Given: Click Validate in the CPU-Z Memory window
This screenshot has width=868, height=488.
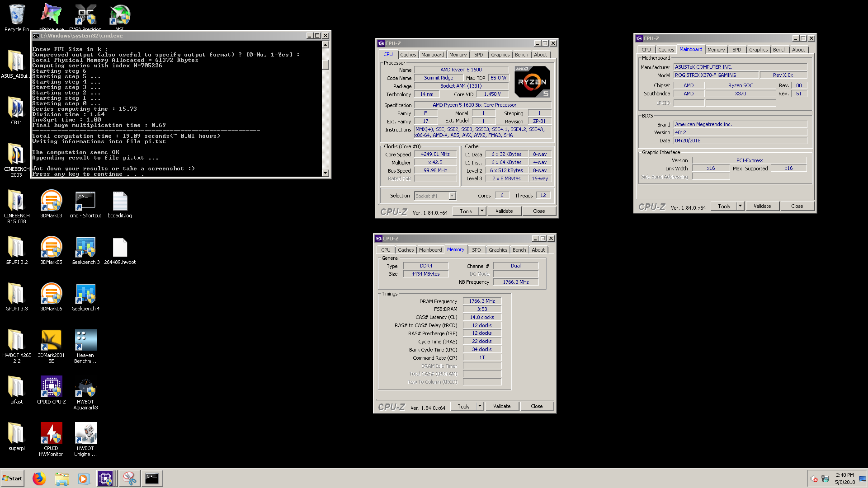Looking at the screenshot, I should click(x=502, y=406).
